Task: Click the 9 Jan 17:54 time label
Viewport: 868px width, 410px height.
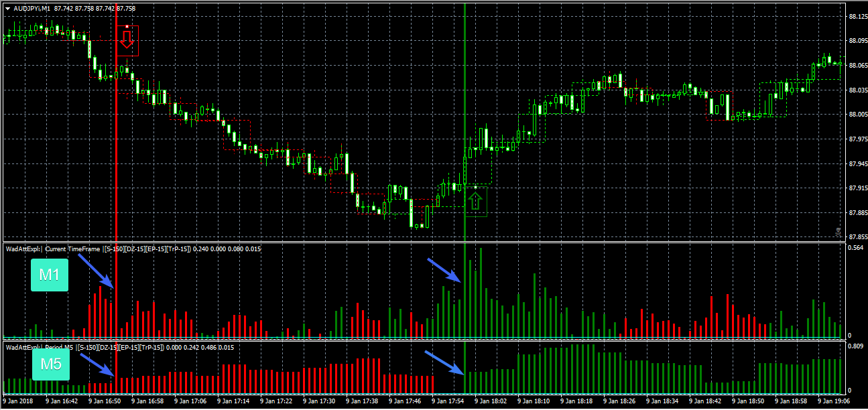Action: point(448,401)
